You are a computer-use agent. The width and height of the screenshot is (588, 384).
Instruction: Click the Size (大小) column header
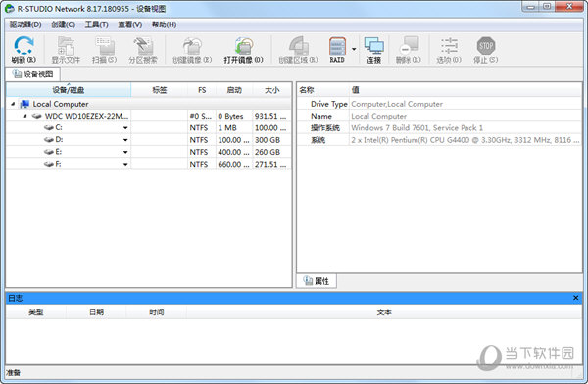(271, 90)
